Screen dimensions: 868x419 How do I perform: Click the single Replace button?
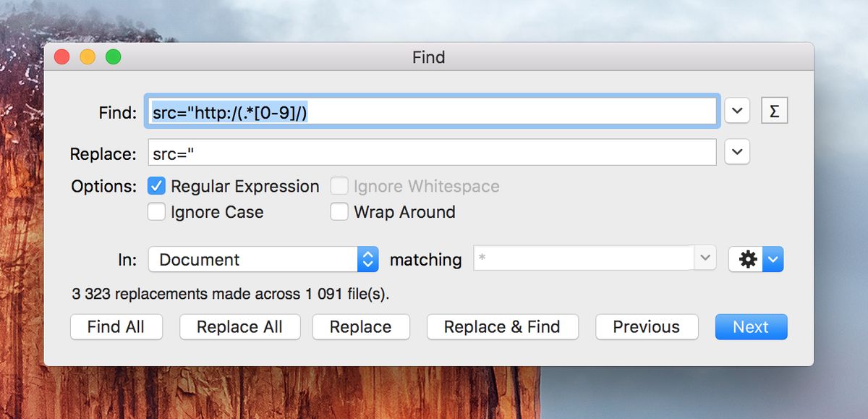click(360, 327)
